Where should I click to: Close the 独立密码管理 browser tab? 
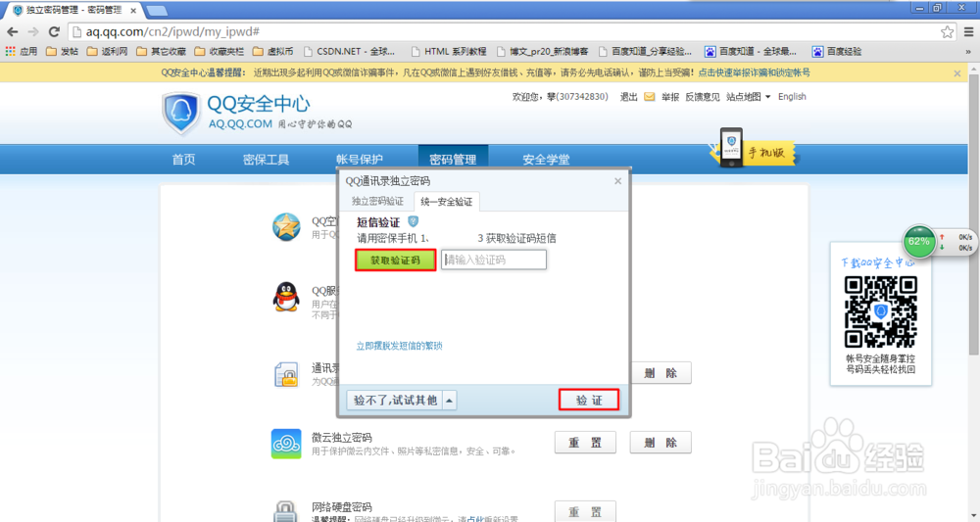click(x=133, y=11)
